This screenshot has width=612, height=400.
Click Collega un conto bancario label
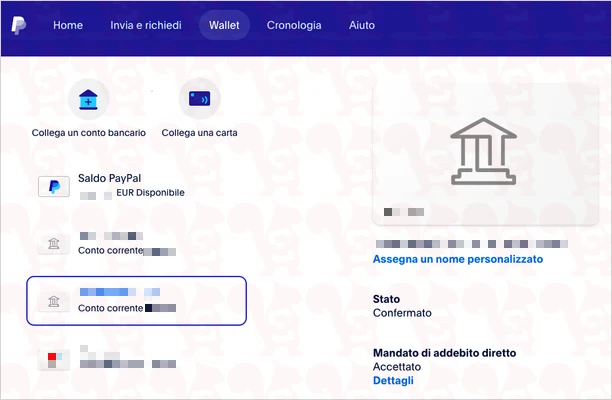(x=89, y=133)
